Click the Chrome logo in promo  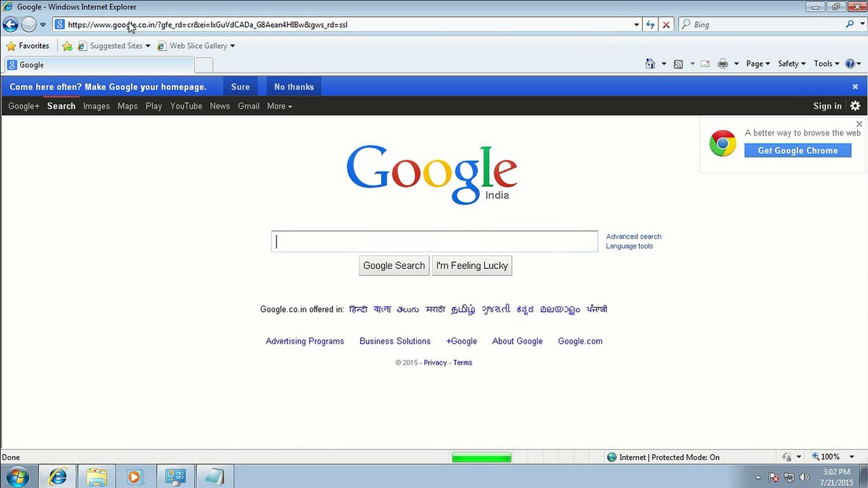click(723, 144)
